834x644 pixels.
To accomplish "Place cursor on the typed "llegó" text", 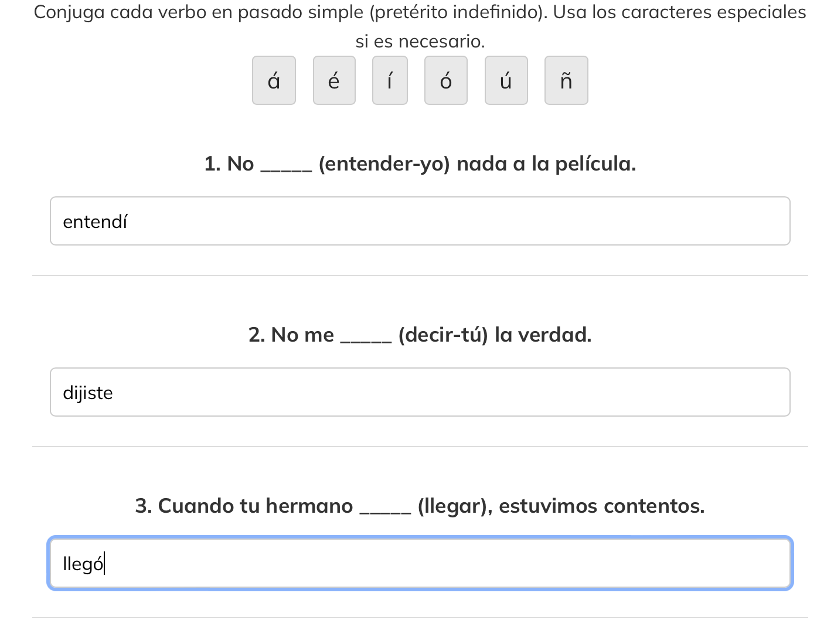I will coord(83,564).
